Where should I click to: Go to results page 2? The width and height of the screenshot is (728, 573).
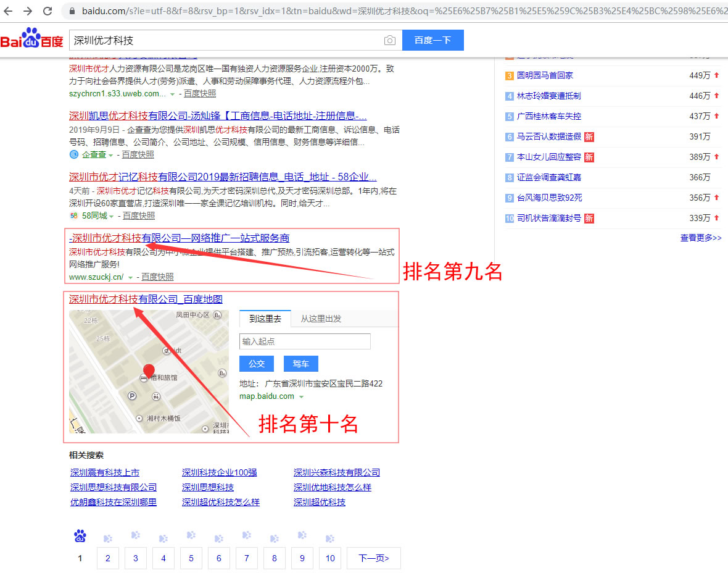107,558
